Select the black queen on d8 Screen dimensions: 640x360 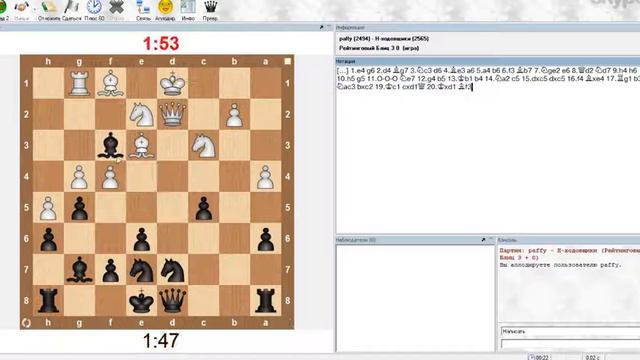[x=172, y=300]
